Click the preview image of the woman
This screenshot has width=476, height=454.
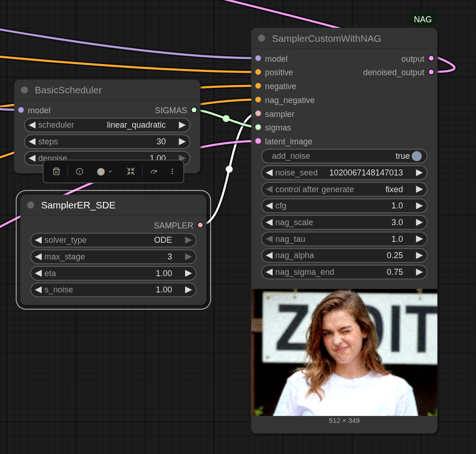pyautogui.click(x=344, y=352)
